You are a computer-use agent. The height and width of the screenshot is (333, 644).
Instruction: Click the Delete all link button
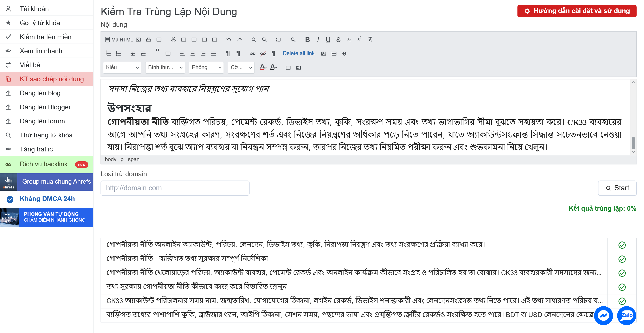pyautogui.click(x=298, y=53)
